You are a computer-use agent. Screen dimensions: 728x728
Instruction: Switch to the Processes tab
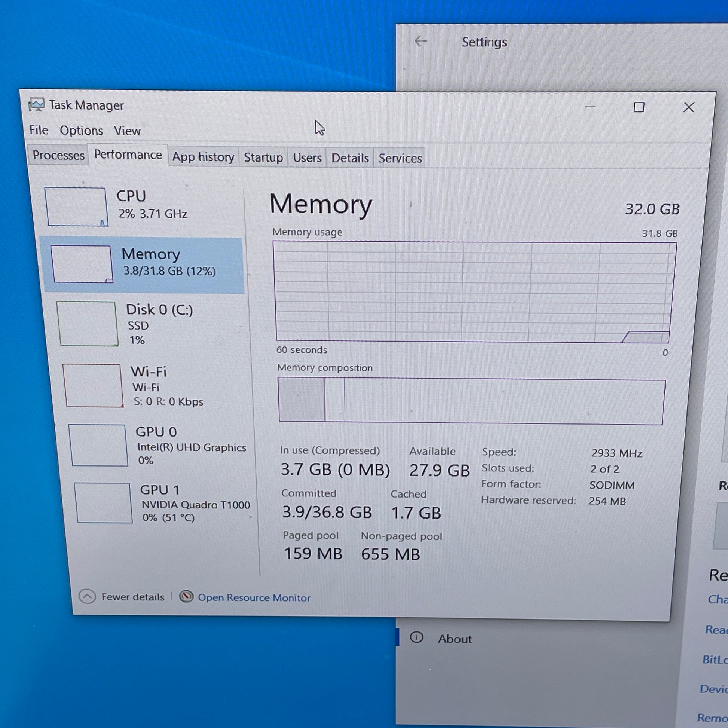tap(58, 155)
